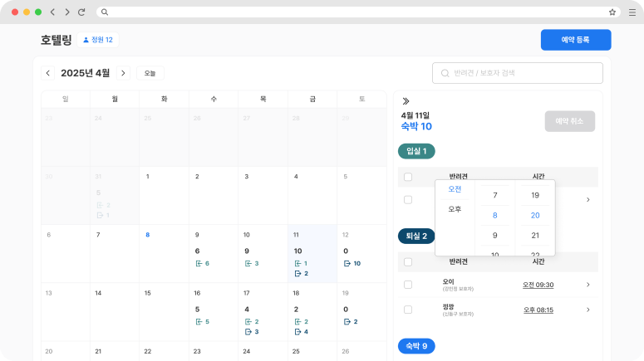644x361 pixels.
Task: Click check-out icon on April 12
Action: [347, 263]
